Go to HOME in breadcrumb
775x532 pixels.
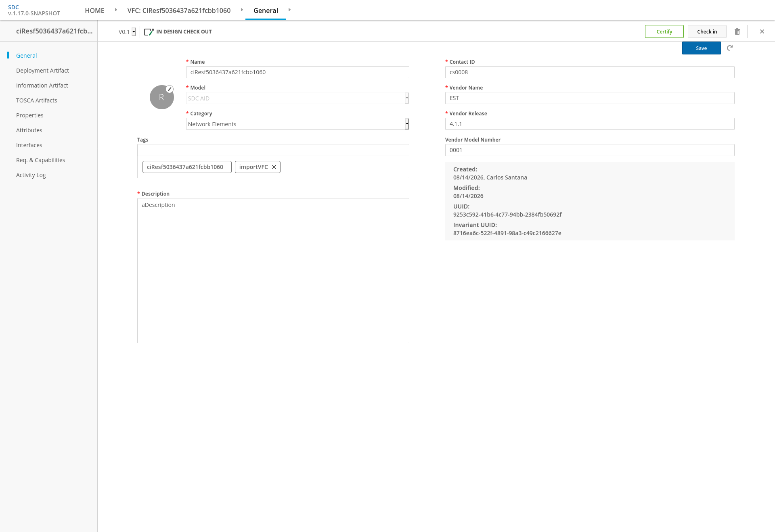click(x=94, y=10)
